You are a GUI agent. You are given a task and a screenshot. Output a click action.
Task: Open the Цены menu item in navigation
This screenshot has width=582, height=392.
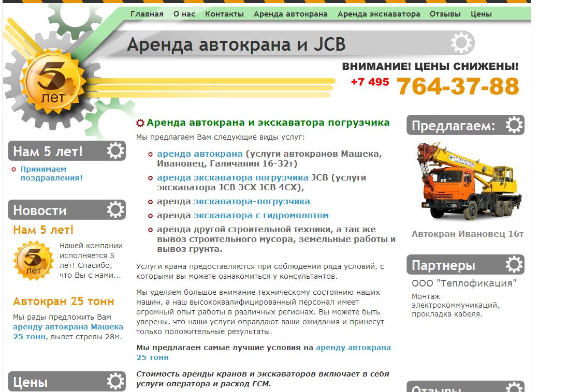[x=481, y=14]
